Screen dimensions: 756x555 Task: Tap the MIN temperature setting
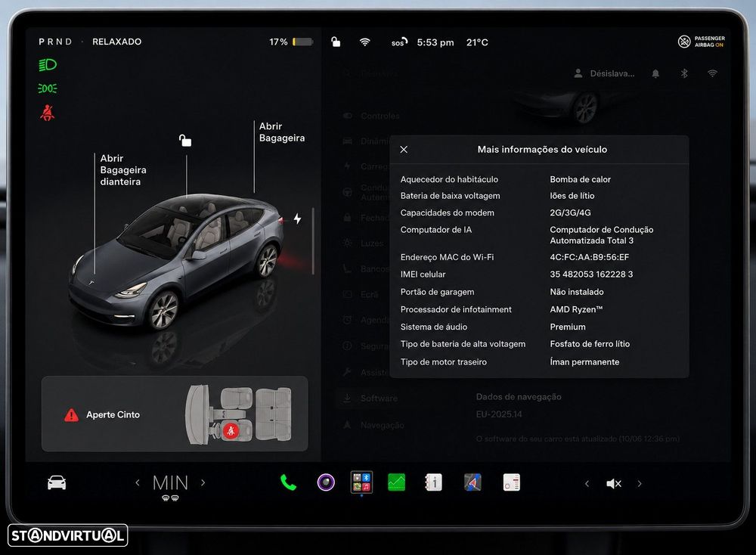coord(170,483)
